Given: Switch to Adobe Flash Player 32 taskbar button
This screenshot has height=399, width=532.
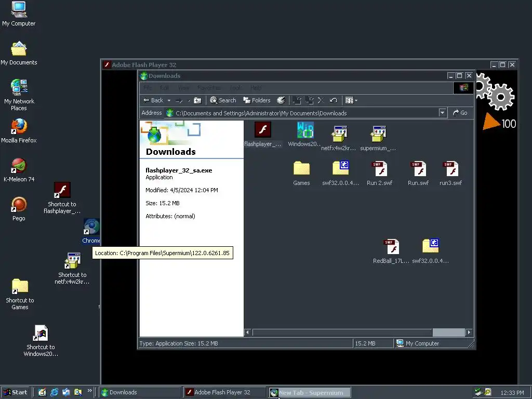Looking at the screenshot, I should click(x=224, y=392).
